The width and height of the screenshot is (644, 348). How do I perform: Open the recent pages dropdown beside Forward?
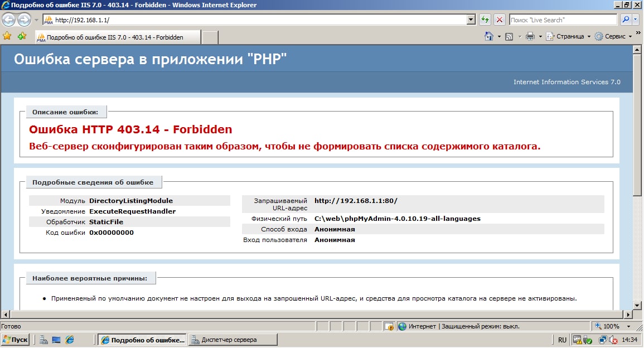[x=36, y=20]
